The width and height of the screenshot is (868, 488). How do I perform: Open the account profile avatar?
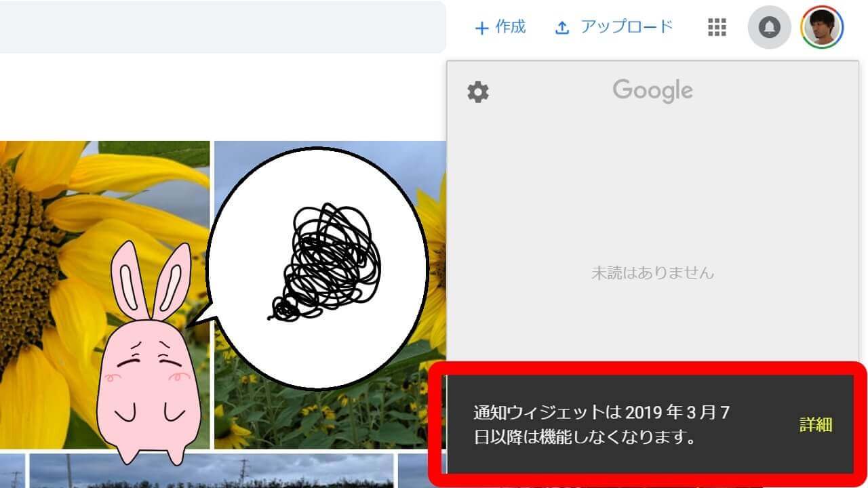click(822, 28)
